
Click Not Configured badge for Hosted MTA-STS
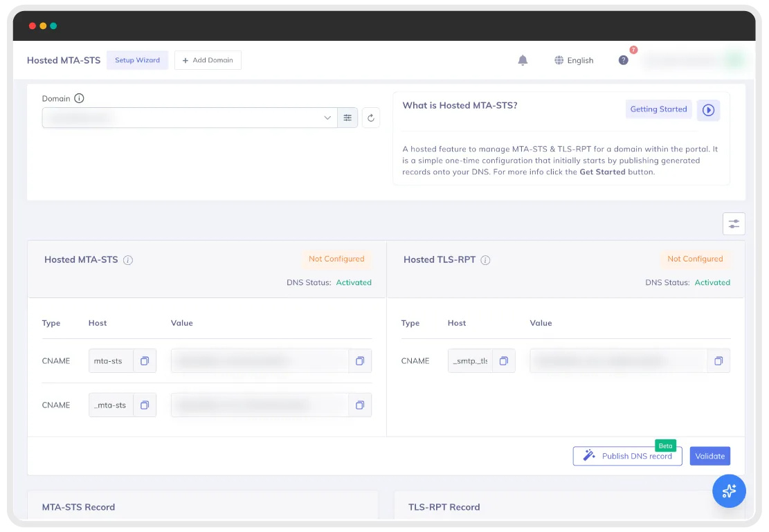(336, 259)
